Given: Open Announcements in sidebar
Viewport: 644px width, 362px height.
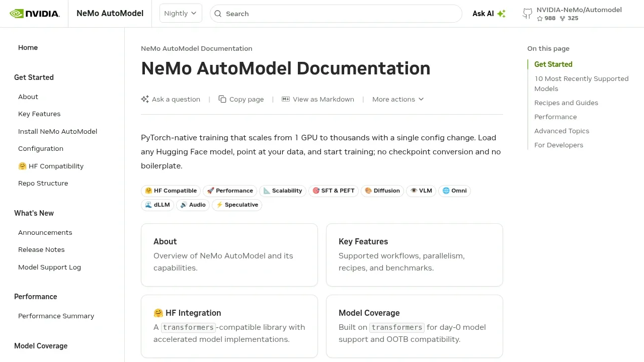Looking at the screenshot, I should [x=45, y=232].
